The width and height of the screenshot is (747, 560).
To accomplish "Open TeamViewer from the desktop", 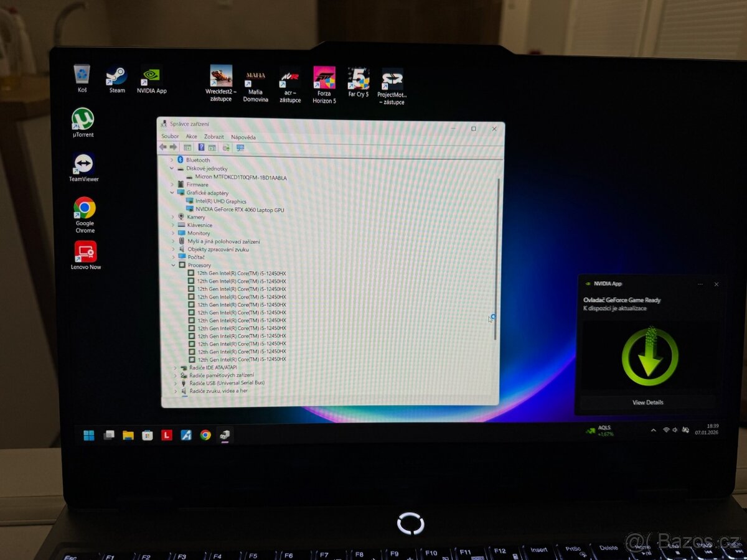I will [84, 164].
